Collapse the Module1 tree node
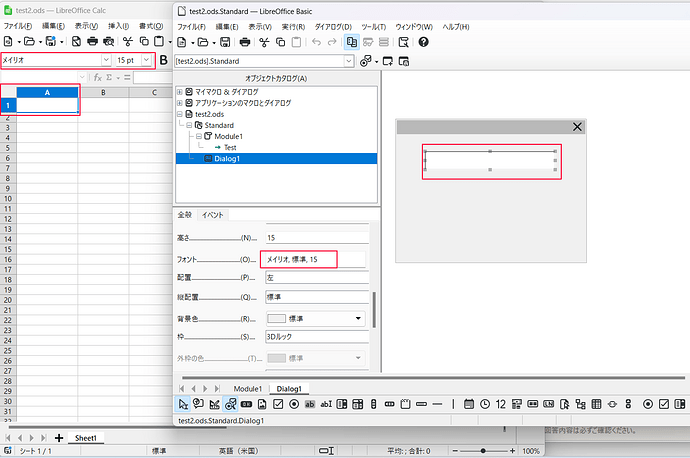Screen dimensions: 690x458 tap(198, 136)
